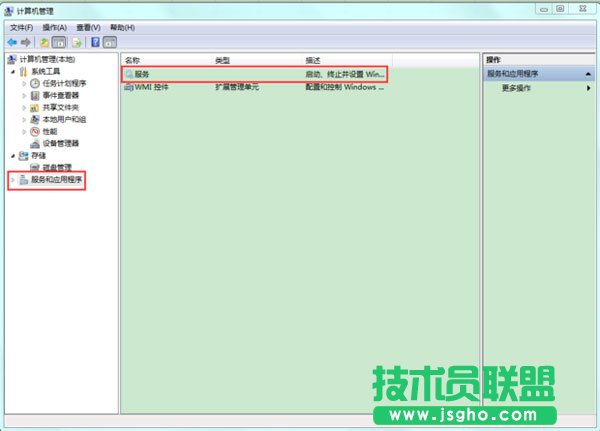Image resolution: width=600 pixels, height=431 pixels.
Task: Select 本地用户和组 in the tree
Action: (x=64, y=119)
